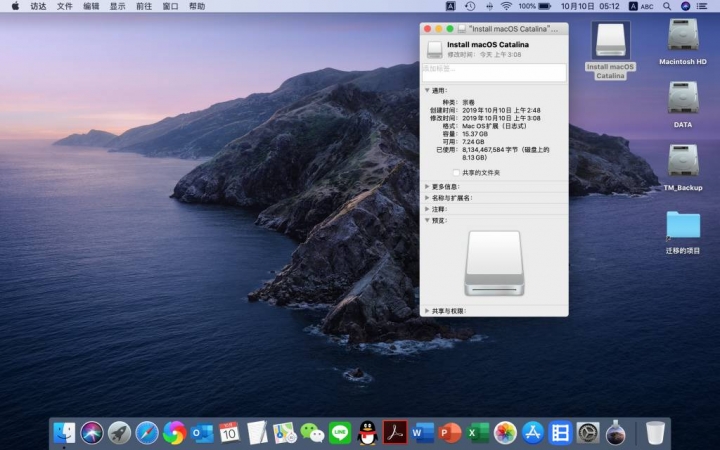The image size is (720, 450).
Task: Select TM_Backup drive on desktop
Action: tap(683, 167)
